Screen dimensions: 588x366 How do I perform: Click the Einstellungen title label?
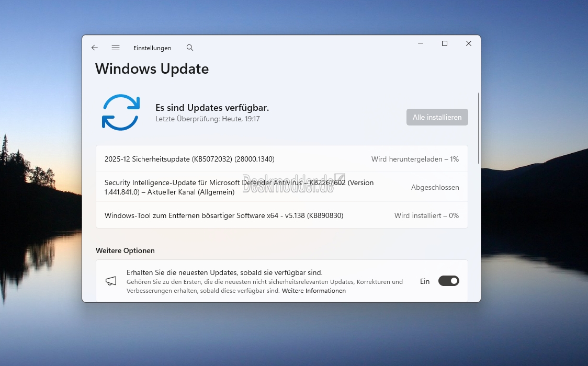point(152,48)
